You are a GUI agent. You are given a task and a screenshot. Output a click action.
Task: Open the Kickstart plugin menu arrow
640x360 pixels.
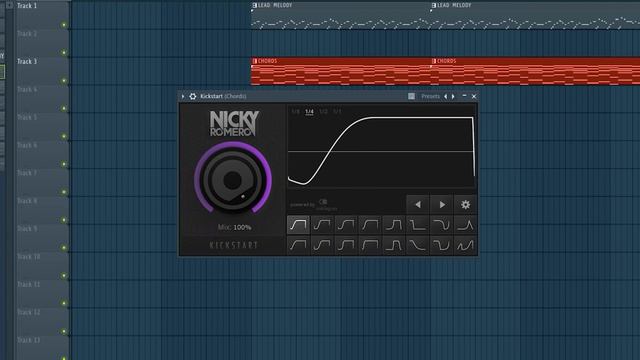[183, 96]
